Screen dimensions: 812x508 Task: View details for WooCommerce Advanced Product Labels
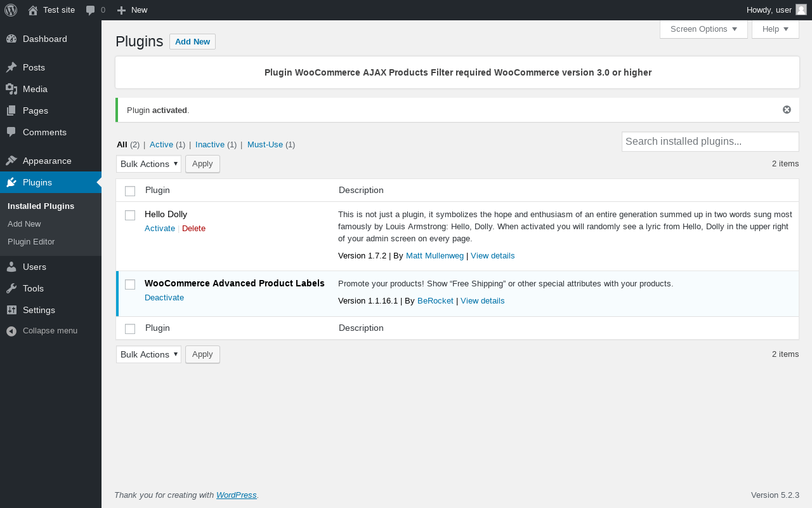point(482,301)
